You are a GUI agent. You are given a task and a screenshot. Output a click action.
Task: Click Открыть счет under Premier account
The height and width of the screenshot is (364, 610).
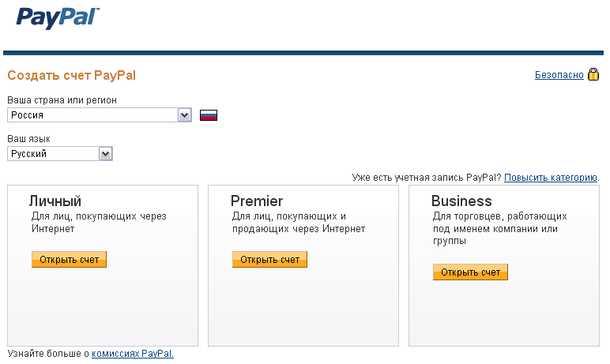click(x=269, y=260)
